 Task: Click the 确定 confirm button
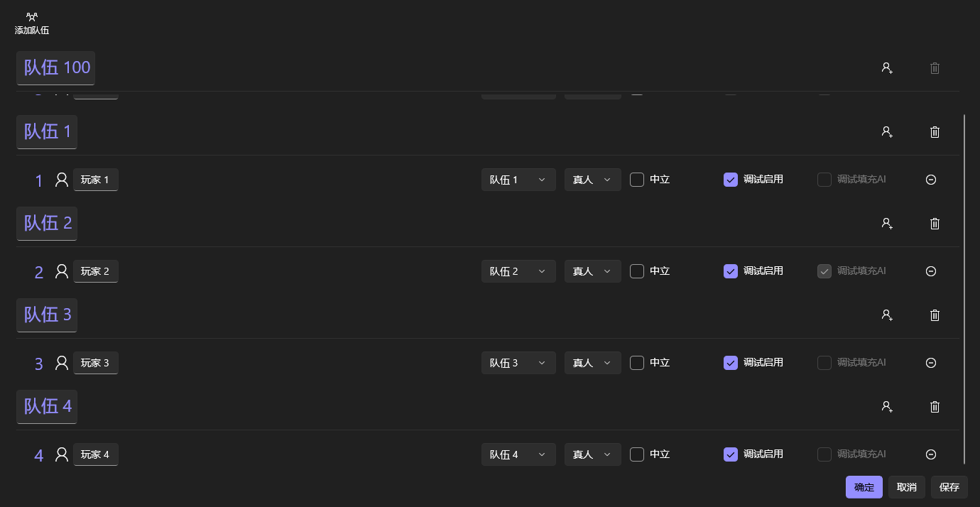tap(864, 487)
